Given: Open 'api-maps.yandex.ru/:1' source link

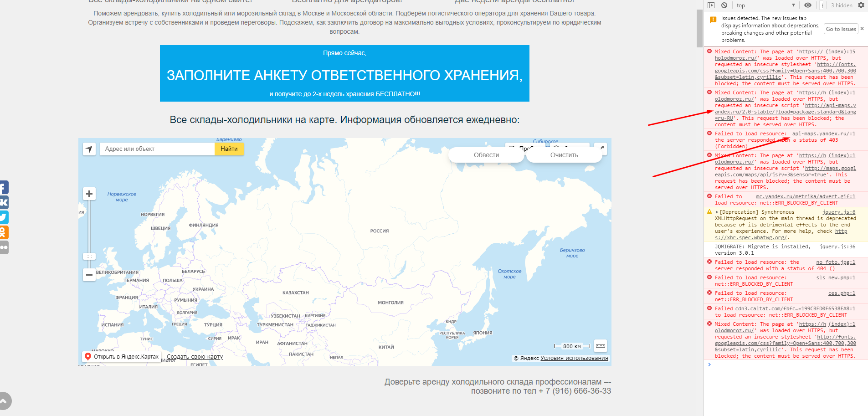Looking at the screenshot, I should pyautogui.click(x=824, y=134).
